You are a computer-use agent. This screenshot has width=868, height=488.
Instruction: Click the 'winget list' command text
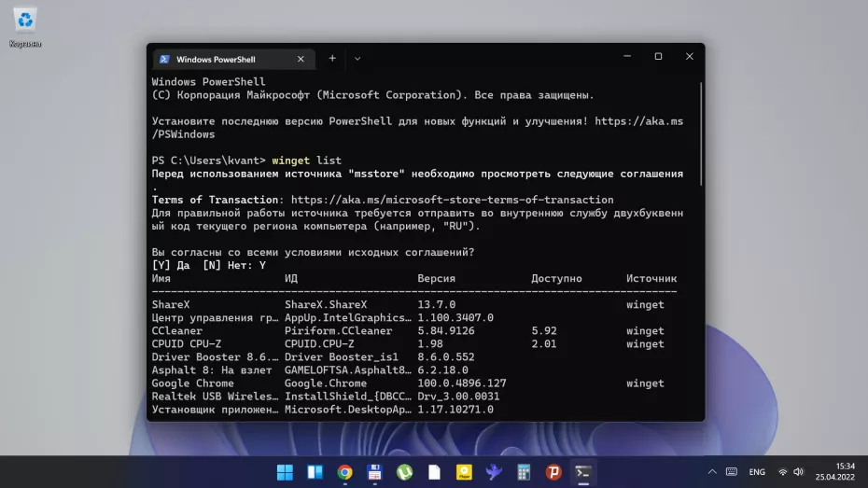307,160
